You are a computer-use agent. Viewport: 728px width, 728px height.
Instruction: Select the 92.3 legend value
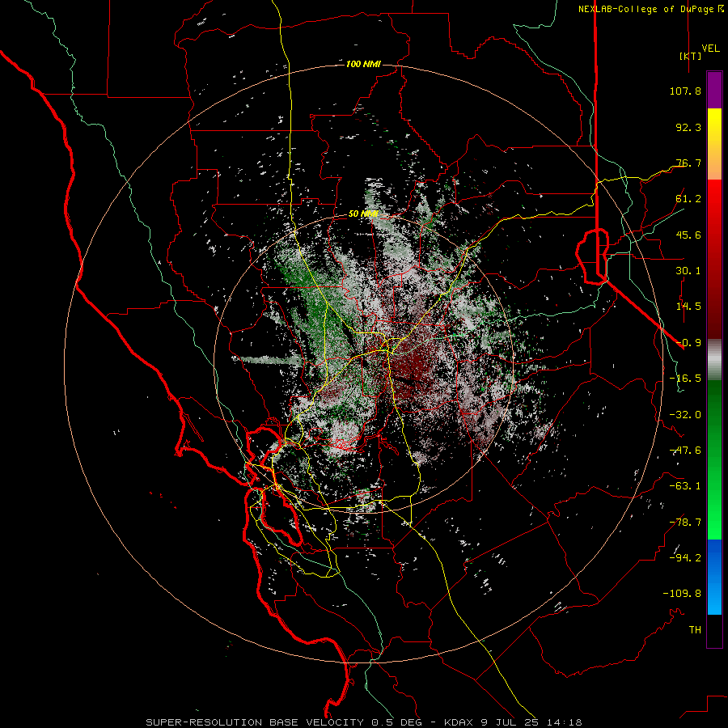[688, 127]
